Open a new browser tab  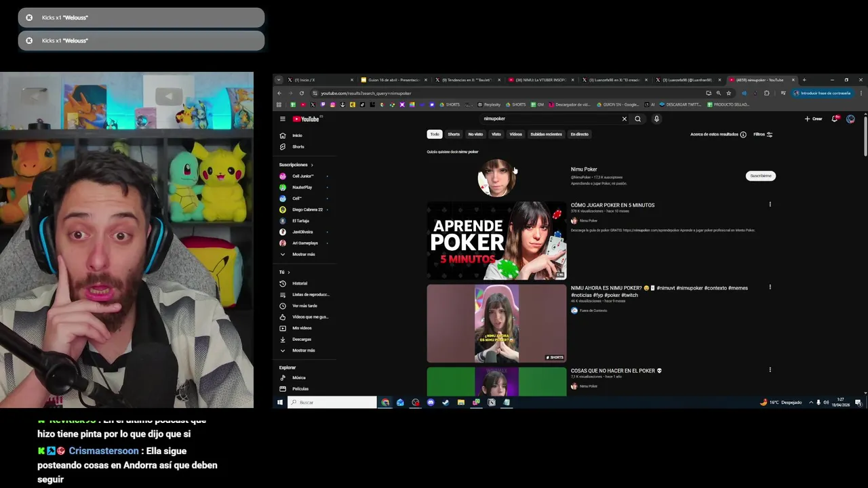tap(804, 80)
